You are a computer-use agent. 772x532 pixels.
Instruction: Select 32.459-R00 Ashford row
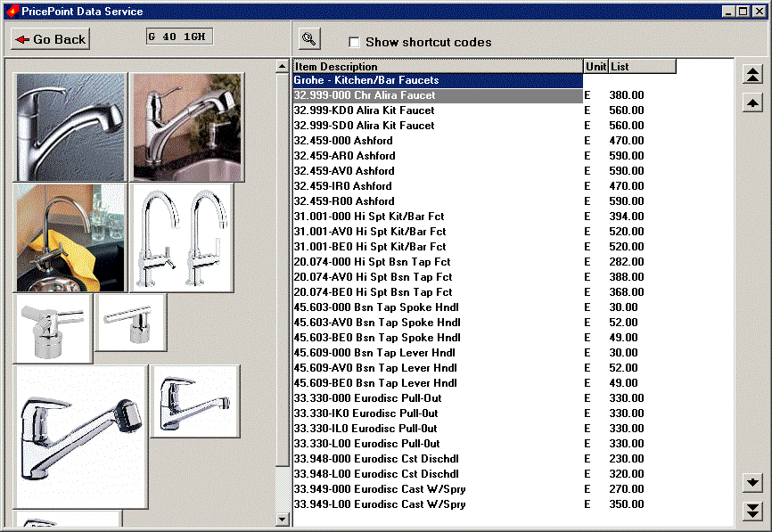click(438, 201)
